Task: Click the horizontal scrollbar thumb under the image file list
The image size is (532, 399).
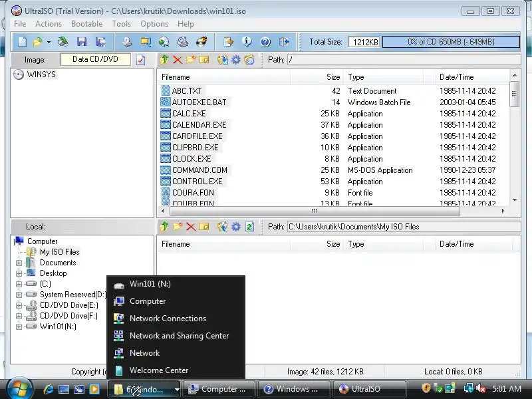Action: coord(315,211)
